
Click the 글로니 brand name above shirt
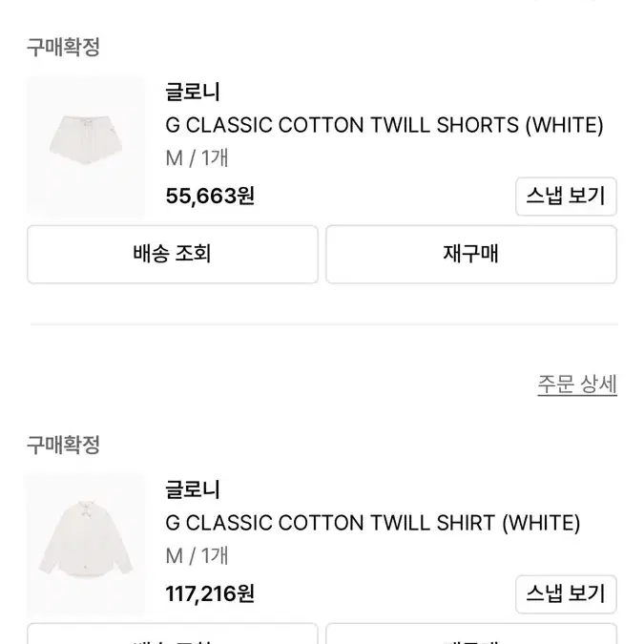(193, 489)
